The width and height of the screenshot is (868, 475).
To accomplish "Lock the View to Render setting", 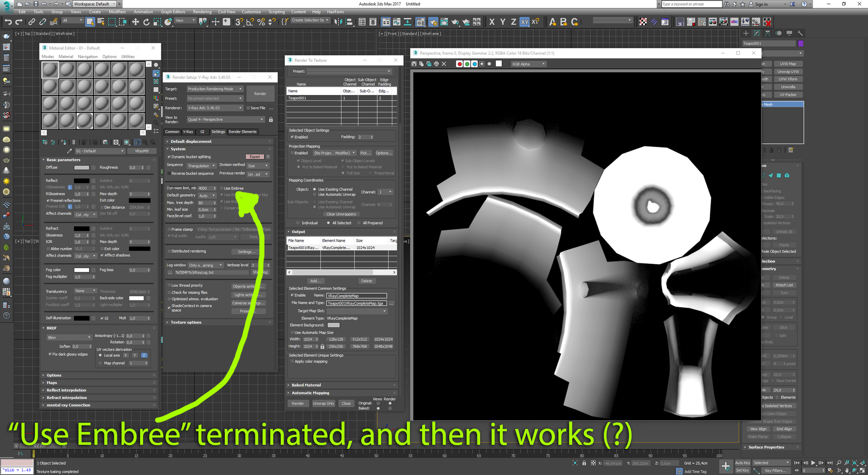I will (271, 119).
